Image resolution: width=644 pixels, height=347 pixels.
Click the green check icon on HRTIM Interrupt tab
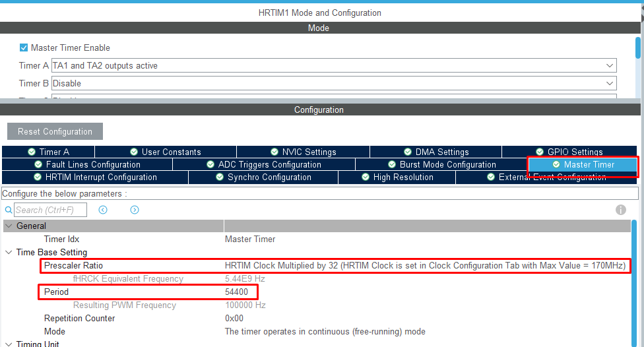coord(38,177)
